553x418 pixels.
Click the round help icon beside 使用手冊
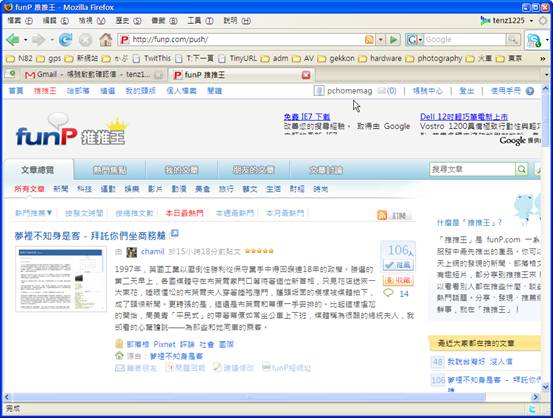pos(530,91)
